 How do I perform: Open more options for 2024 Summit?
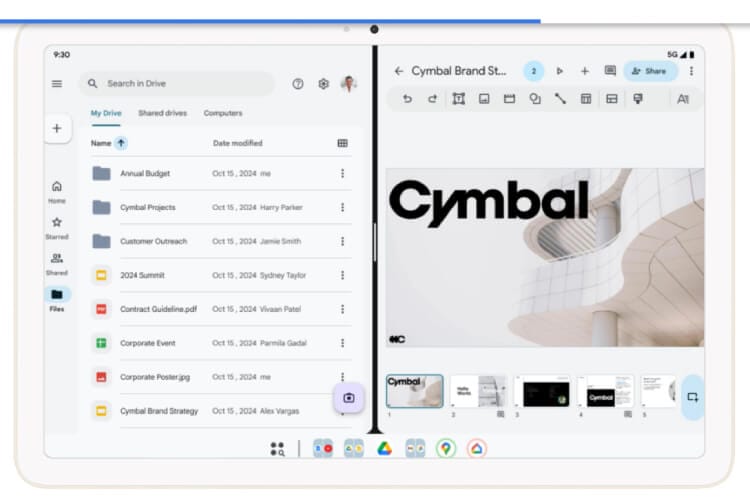(x=342, y=275)
